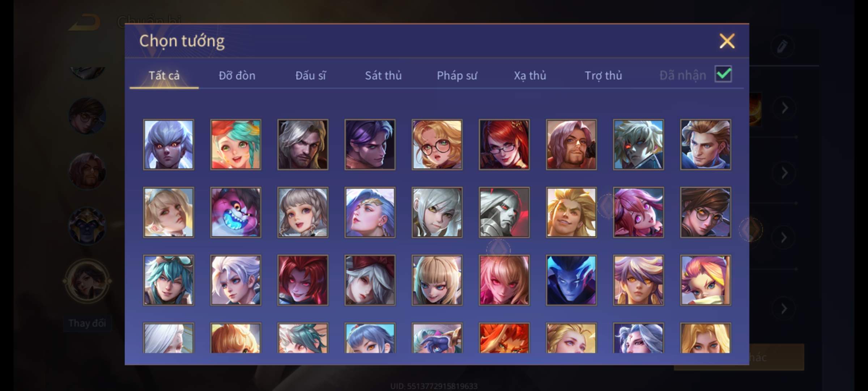
Task: Choose the teal-haired hero wearing goggles
Action: coord(169,280)
